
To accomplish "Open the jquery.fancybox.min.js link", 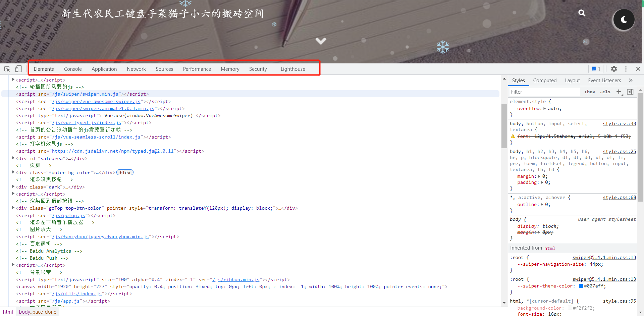I will coord(100,236).
